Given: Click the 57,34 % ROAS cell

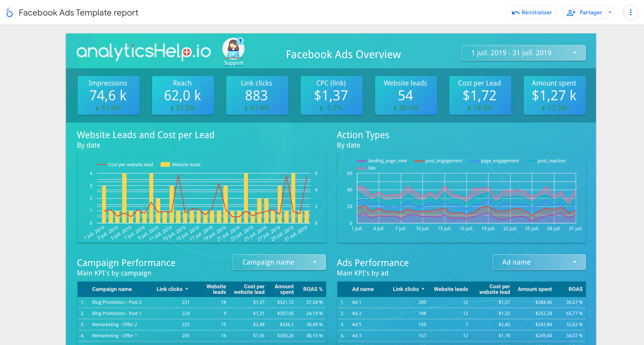Looking at the screenshot, I should coord(314,302).
